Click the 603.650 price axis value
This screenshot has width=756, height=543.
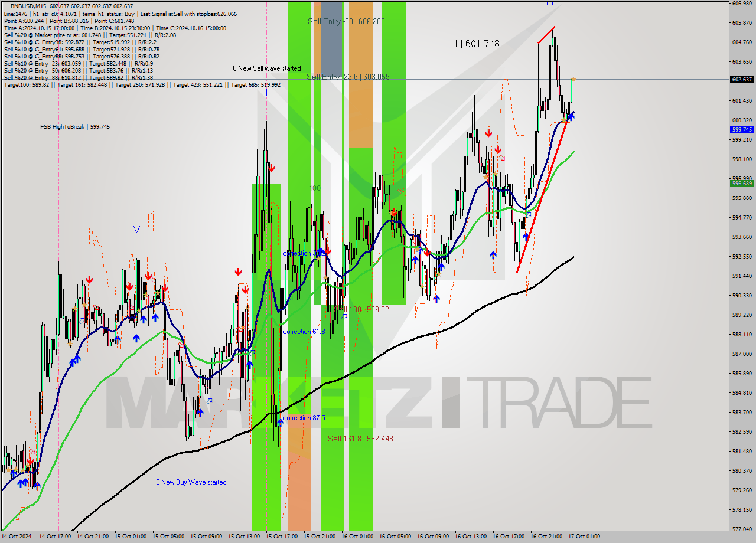[x=742, y=62]
